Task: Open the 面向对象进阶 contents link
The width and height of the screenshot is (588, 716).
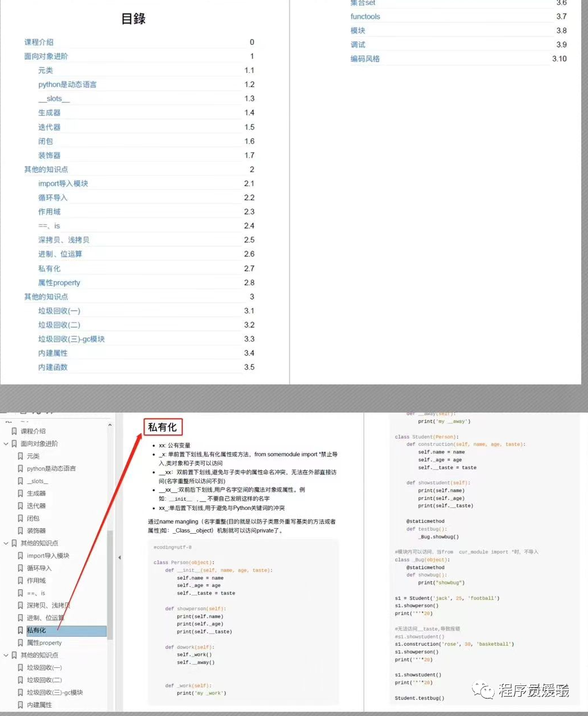Action: point(46,56)
